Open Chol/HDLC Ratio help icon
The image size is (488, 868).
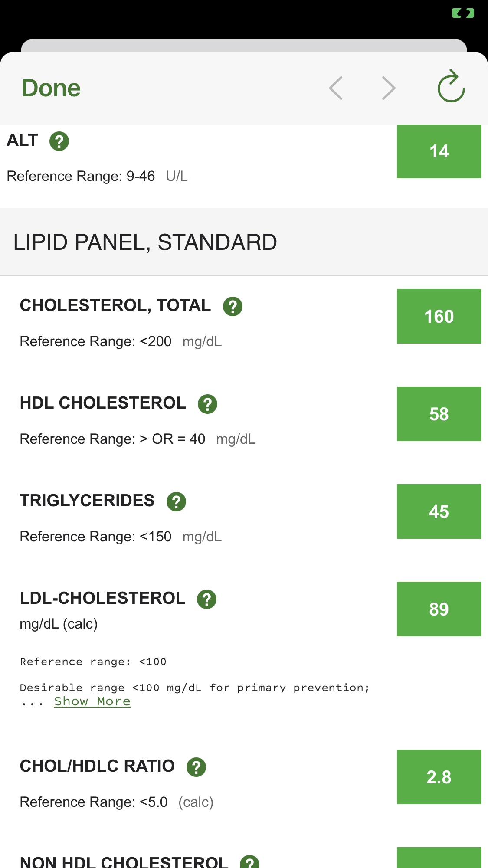pyautogui.click(x=196, y=767)
